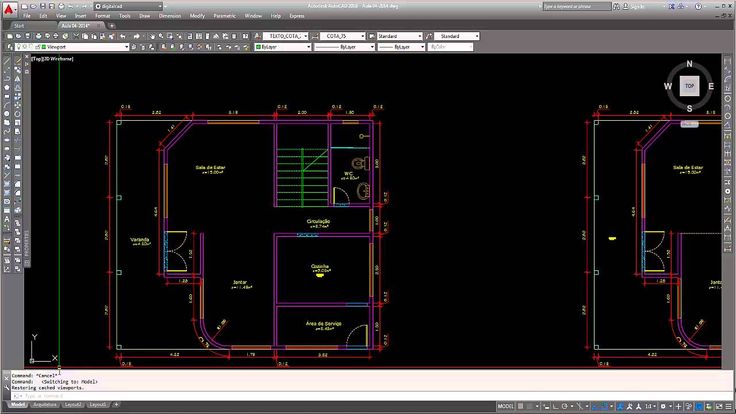This screenshot has height=414, width=736.
Task: Click the Save icon in quick access toolbar
Action: coord(43,7)
